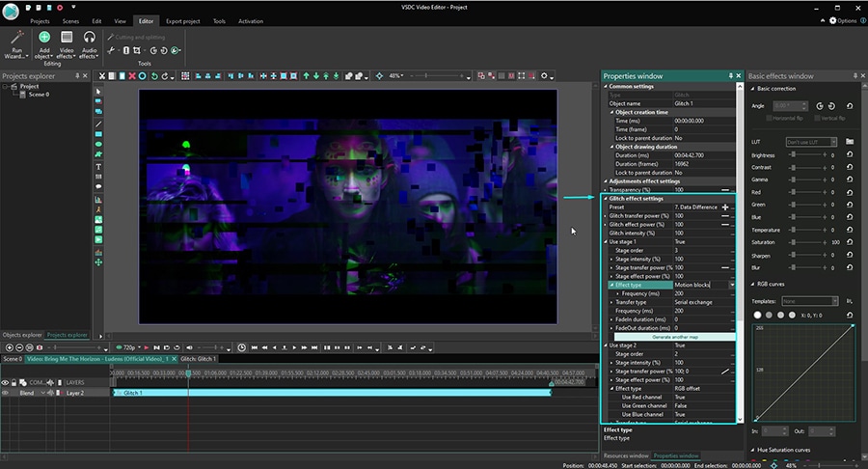868x469 pixels.
Task: Play the preview with the red play button
Action: coord(147,347)
